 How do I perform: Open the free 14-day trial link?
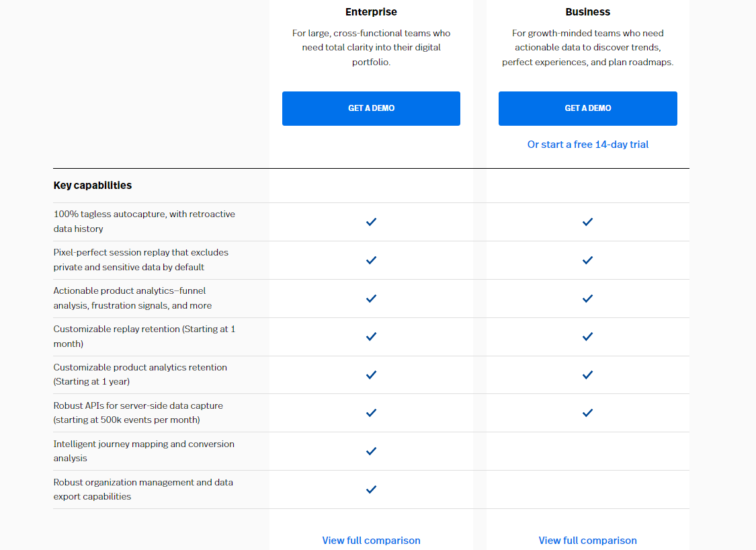(x=587, y=145)
